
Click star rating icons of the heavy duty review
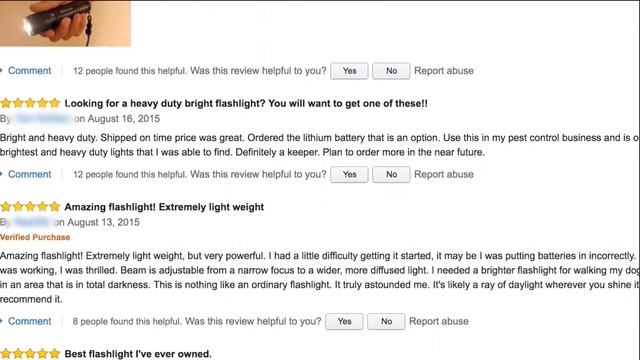coord(30,103)
